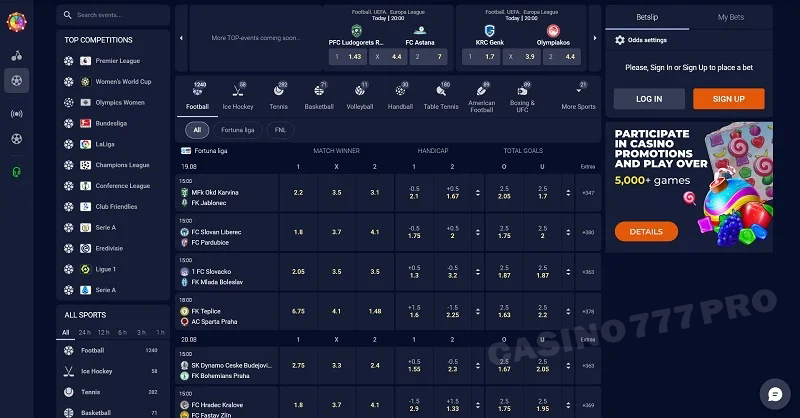Select the American Football sport icon
Screen dimensions: 800x418
[482, 90]
